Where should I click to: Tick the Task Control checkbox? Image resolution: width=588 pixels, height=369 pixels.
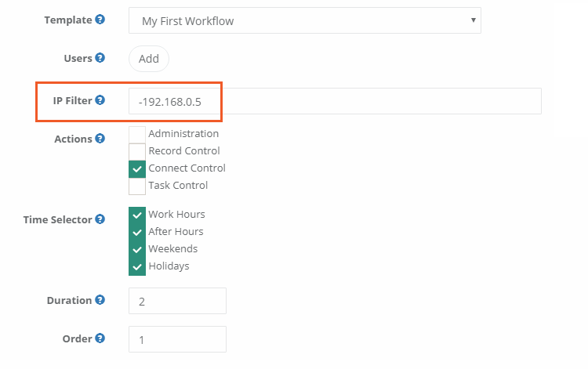[x=137, y=186]
